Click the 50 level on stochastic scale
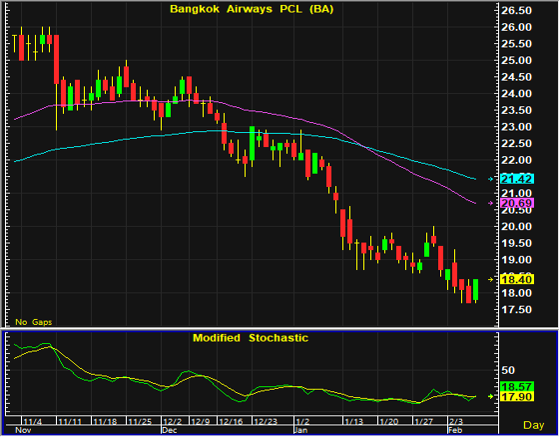The width and height of the screenshot is (560, 437). [508, 370]
